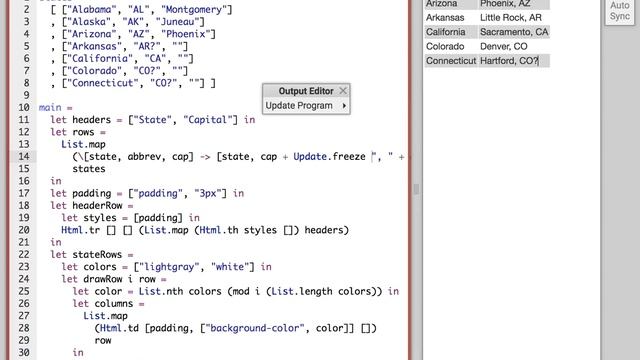Click 'headerRow' identifier on line 18
The width and height of the screenshot is (640, 360).
tap(97, 206)
